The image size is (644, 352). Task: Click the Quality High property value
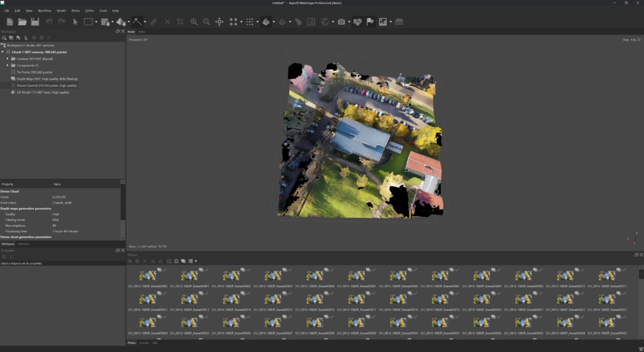[56, 214]
